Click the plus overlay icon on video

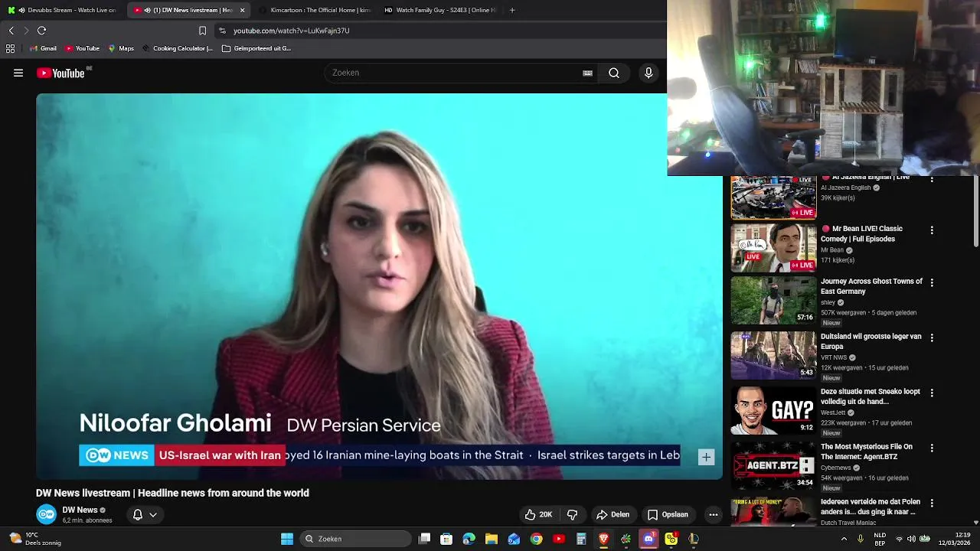point(706,457)
